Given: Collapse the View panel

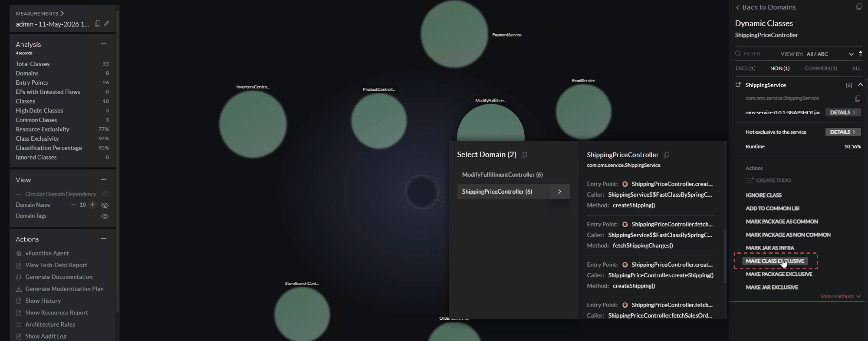Looking at the screenshot, I should [x=103, y=179].
